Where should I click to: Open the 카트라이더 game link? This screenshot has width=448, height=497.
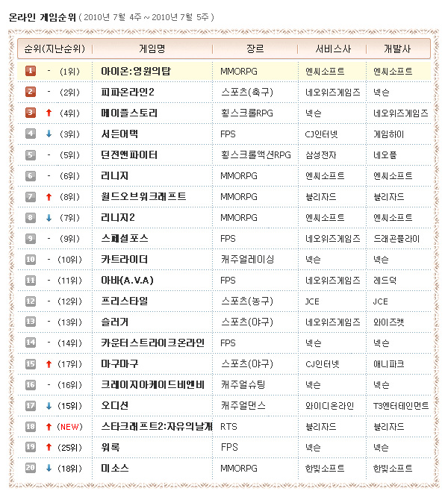(124, 260)
